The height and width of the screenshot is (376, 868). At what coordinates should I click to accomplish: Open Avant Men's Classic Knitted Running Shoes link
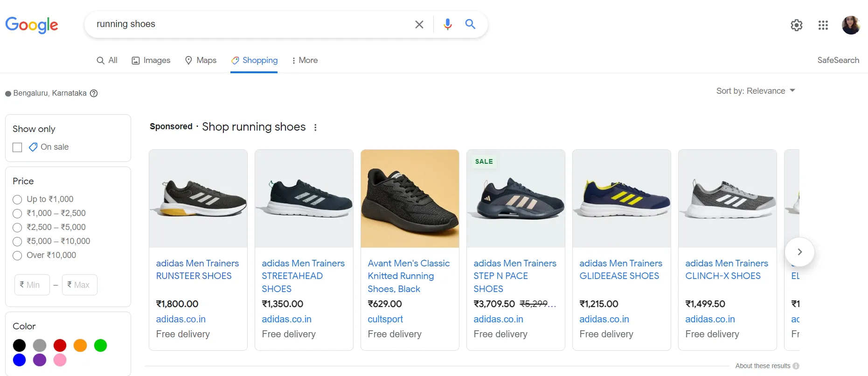409,276
